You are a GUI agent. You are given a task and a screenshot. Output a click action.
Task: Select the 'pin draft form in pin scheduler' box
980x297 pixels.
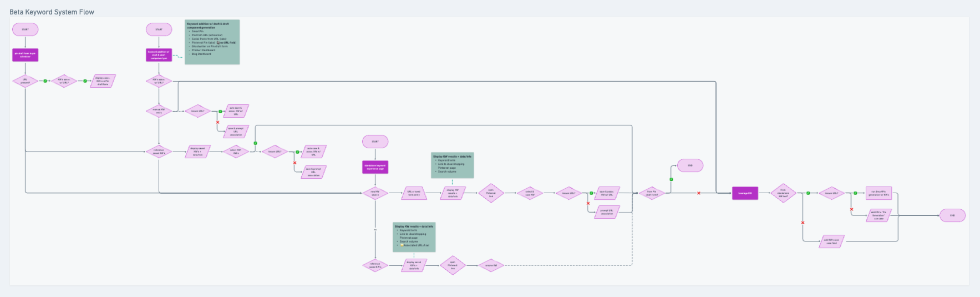(x=26, y=55)
